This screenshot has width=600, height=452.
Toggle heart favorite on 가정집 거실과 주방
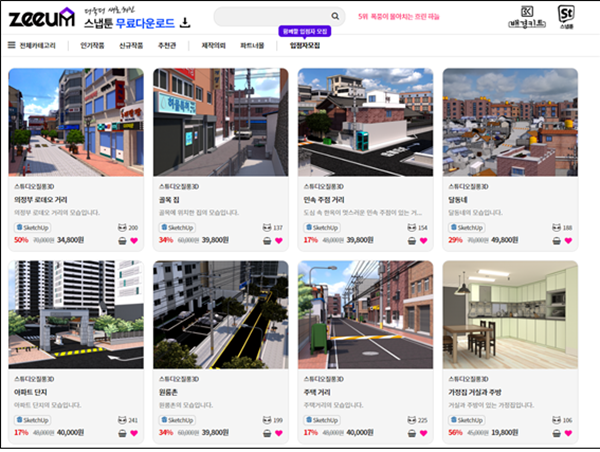(567, 433)
